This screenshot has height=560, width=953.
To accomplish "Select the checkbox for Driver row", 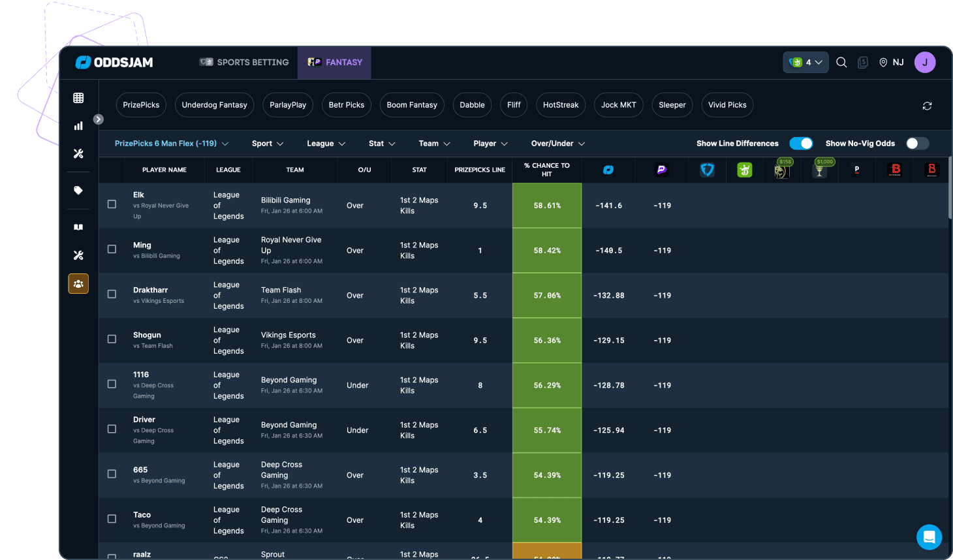I will (112, 429).
